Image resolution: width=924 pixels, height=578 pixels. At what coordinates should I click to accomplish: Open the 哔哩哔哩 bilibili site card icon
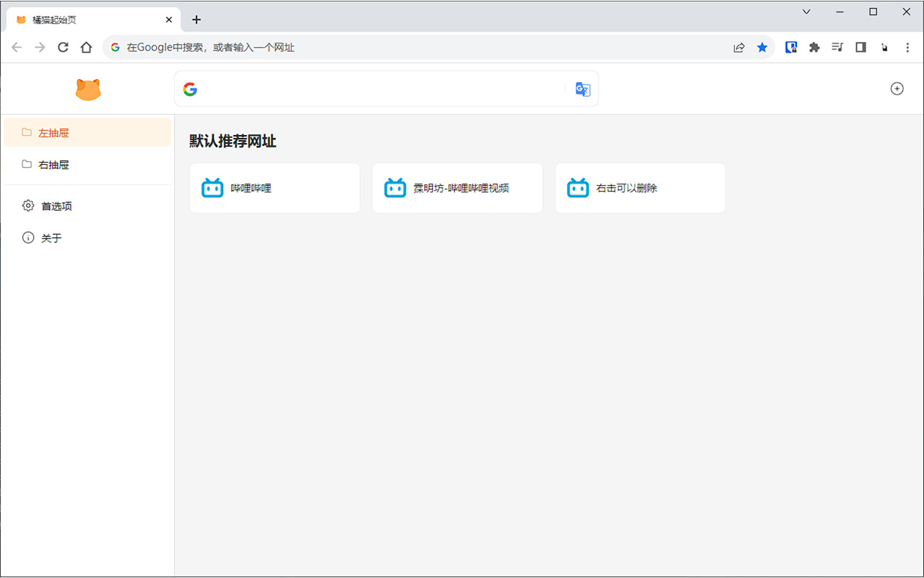pos(212,187)
